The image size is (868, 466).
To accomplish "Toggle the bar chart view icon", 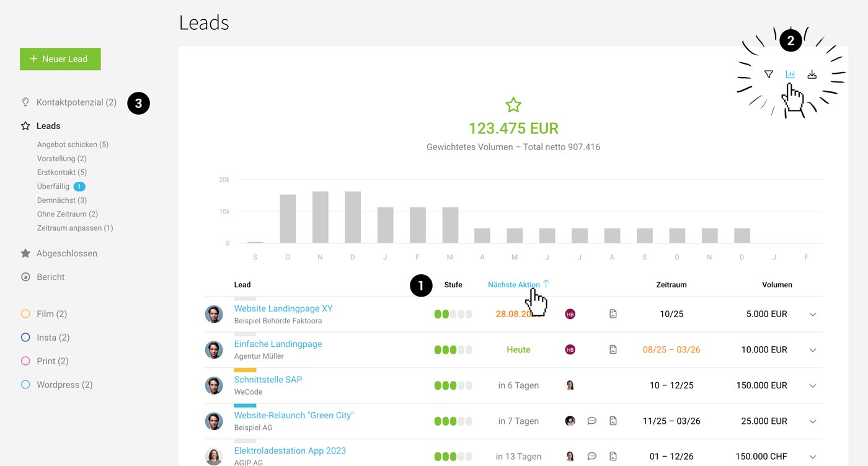I will click(790, 74).
